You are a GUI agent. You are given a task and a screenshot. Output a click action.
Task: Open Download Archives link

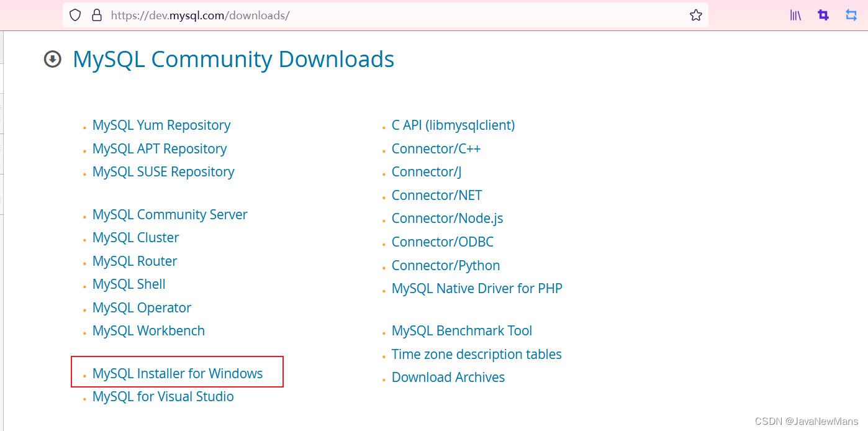point(448,378)
